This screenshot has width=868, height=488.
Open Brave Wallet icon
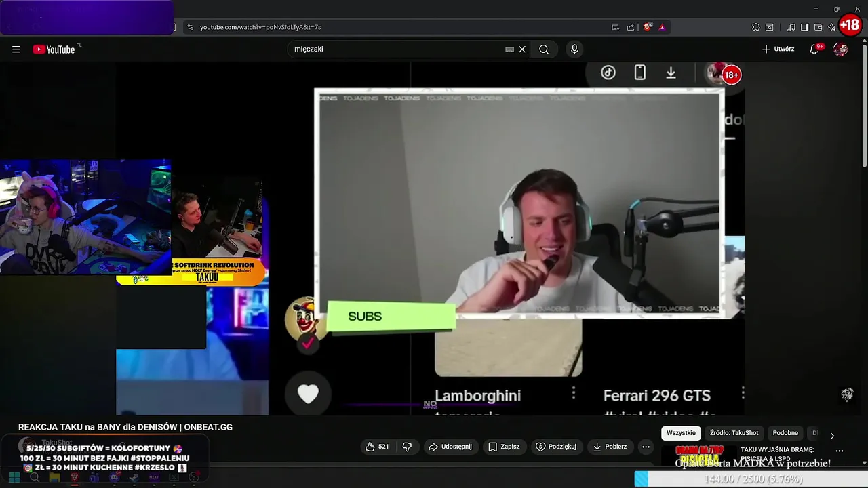pos(818,27)
